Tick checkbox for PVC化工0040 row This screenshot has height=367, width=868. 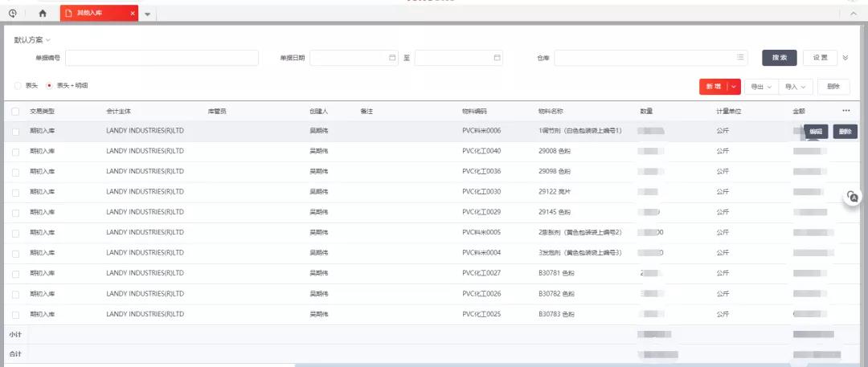15,151
